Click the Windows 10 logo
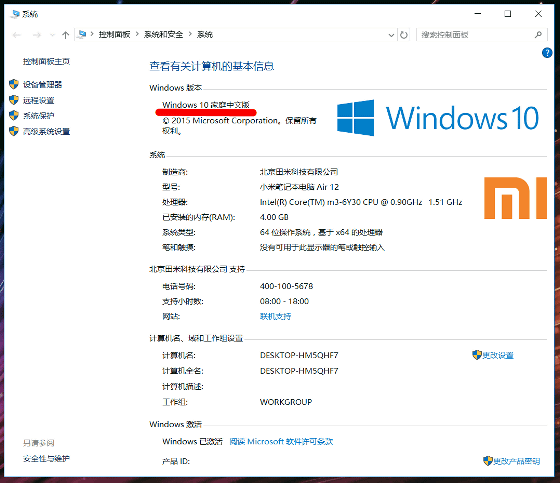The image size is (560, 483). click(x=438, y=118)
